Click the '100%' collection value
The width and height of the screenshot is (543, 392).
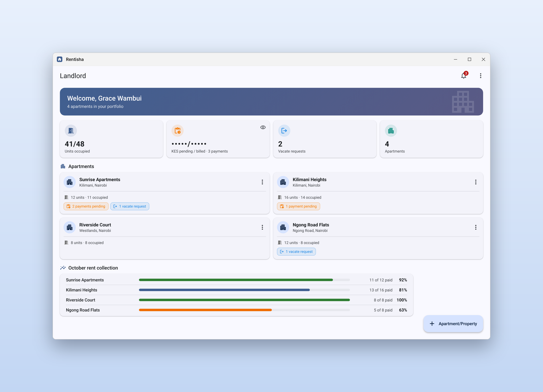[402, 300]
